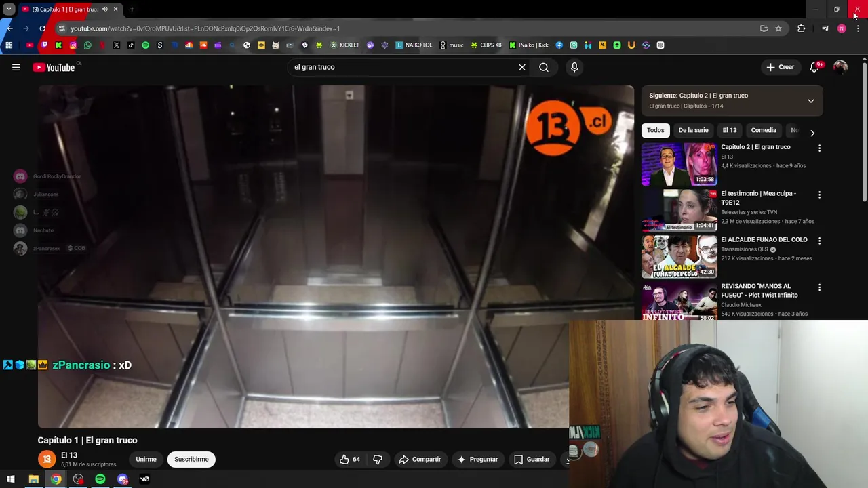Select the El 13 filter chip
This screenshot has height=488, width=868.
(x=729, y=130)
